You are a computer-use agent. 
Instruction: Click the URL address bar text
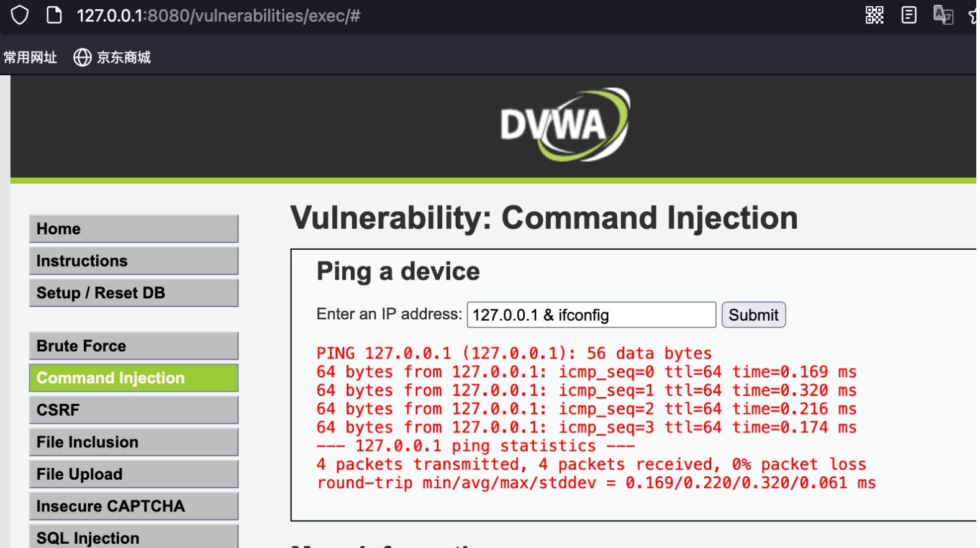pos(219,16)
